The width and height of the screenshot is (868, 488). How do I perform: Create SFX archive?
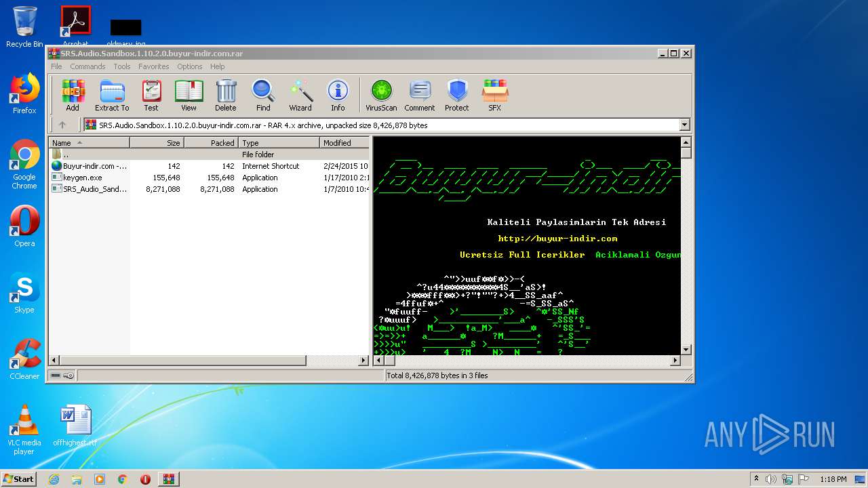pos(495,95)
